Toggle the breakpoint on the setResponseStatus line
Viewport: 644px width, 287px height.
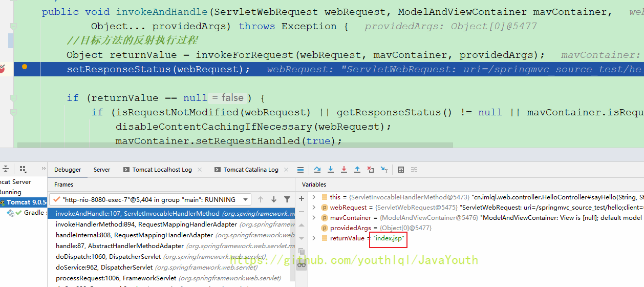point(3,68)
